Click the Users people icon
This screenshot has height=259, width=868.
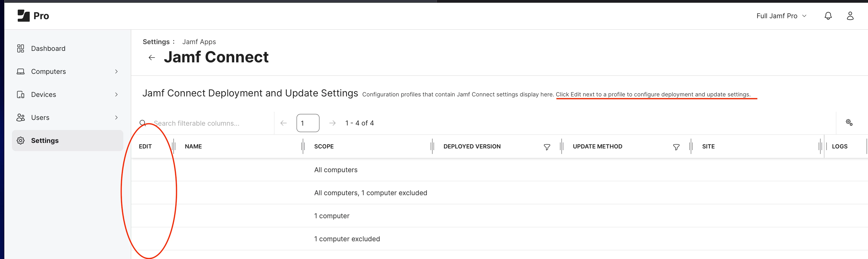point(21,117)
